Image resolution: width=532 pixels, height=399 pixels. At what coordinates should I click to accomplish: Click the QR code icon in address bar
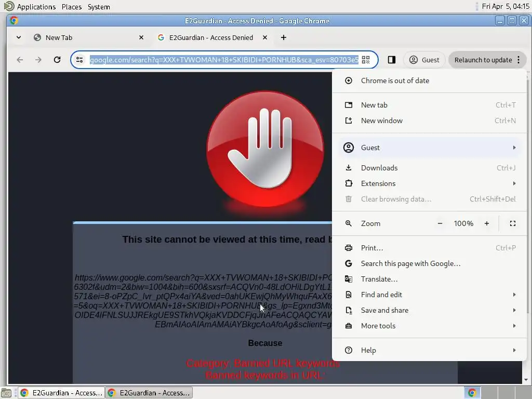point(366,60)
